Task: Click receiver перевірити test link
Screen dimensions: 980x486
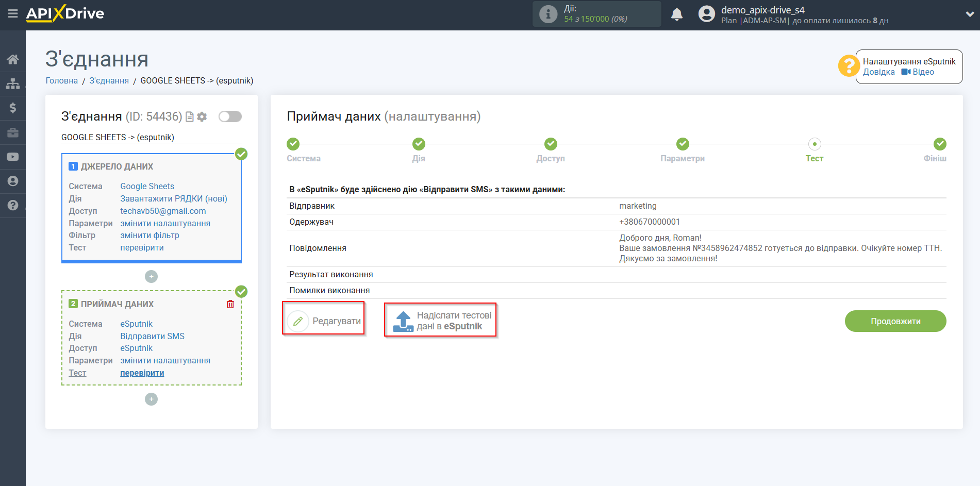Action: pos(142,373)
